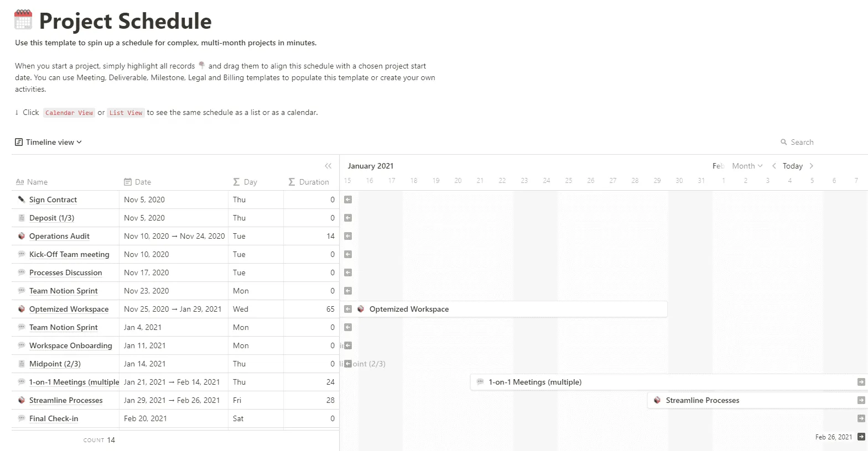The image size is (868, 451).
Task: Click the Midpoint (2/3) row icon
Action: 22,364
